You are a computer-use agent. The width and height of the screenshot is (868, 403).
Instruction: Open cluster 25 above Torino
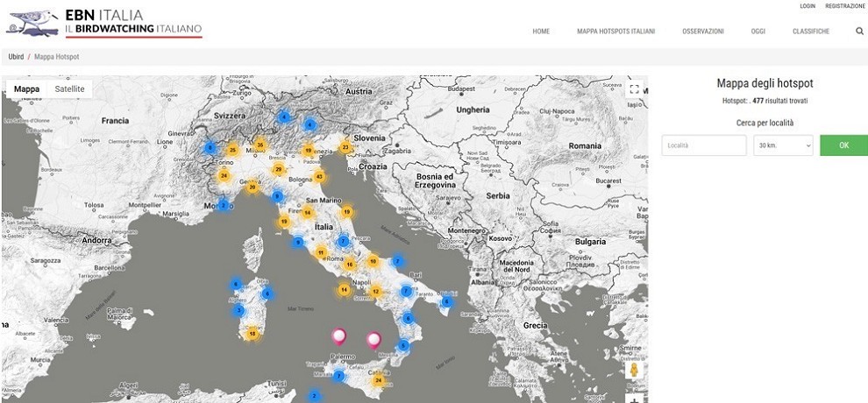click(x=232, y=150)
